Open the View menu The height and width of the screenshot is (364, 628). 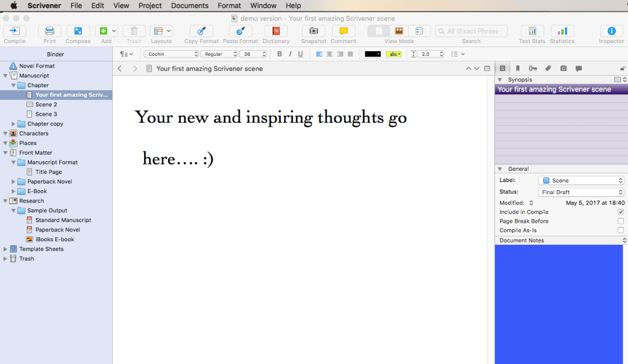[x=121, y=6]
